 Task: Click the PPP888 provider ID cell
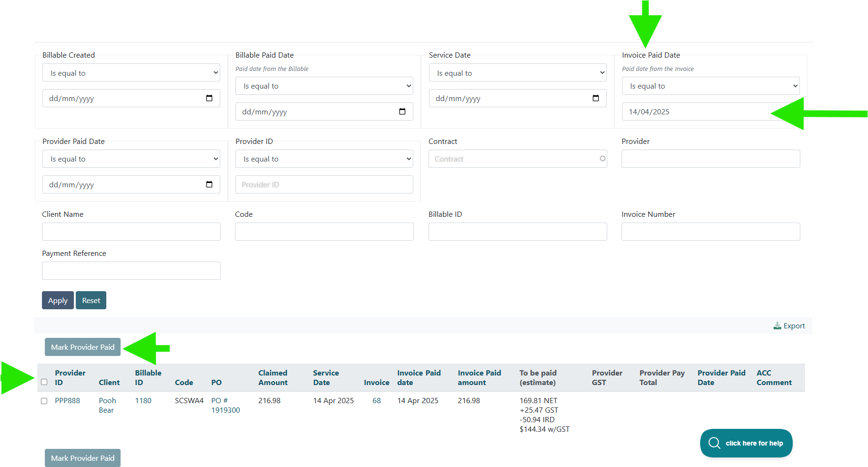(67, 401)
